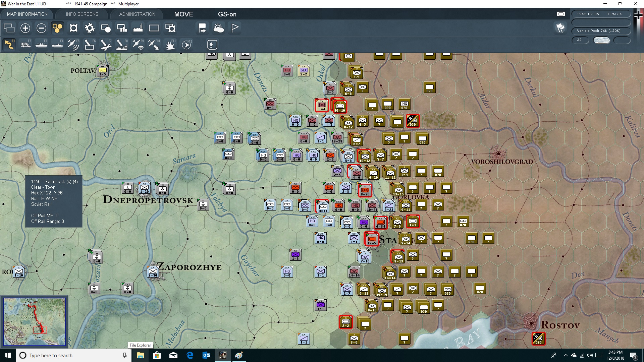Viewport: 644px width, 362px height.
Task: Open the INFO SCREENS tab
Action: 82,14
